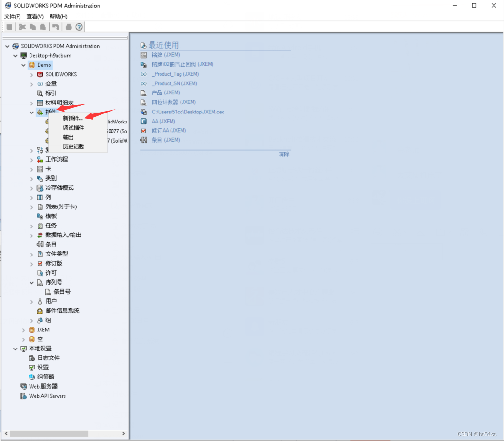Click the 工作流程 workflow icon
504x441 pixels.
40,160
